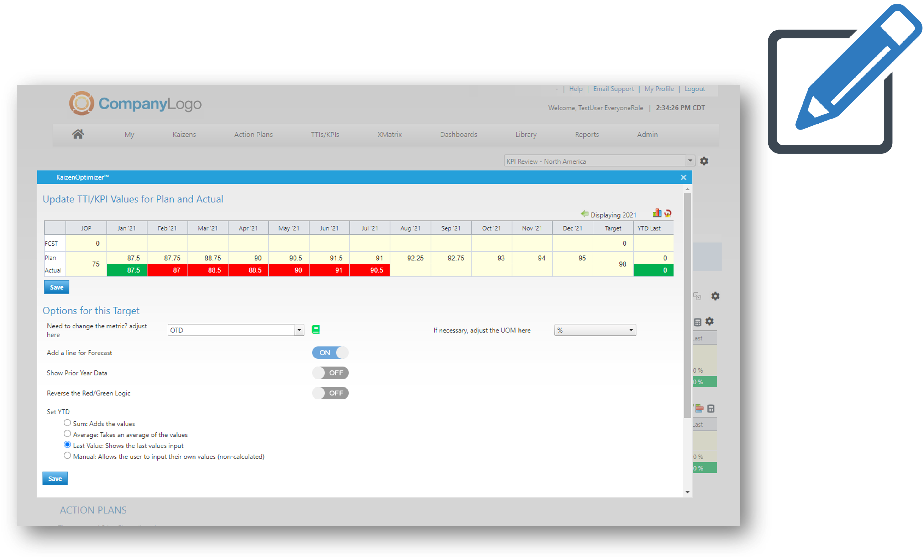924x560 pixels.
Task: Click the green notes icon beside the OTD dropdown
Action: (x=316, y=329)
